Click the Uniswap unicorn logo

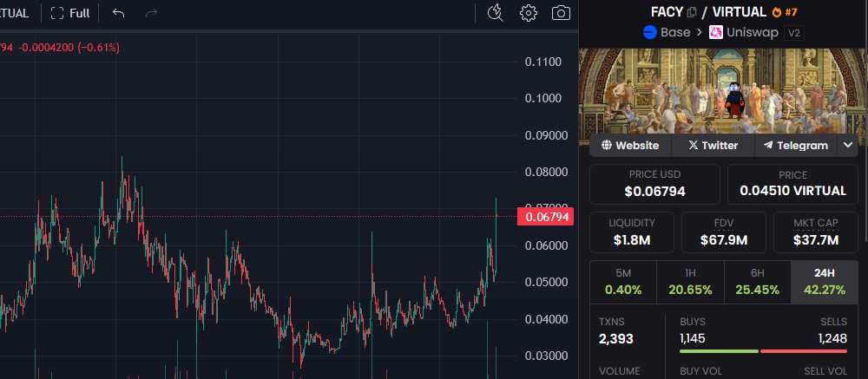point(716,33)
